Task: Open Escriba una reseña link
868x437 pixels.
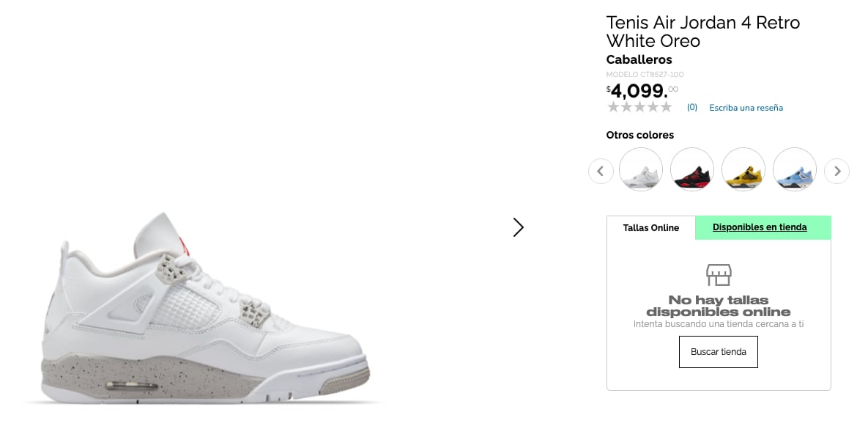Action: coord(746,107)
